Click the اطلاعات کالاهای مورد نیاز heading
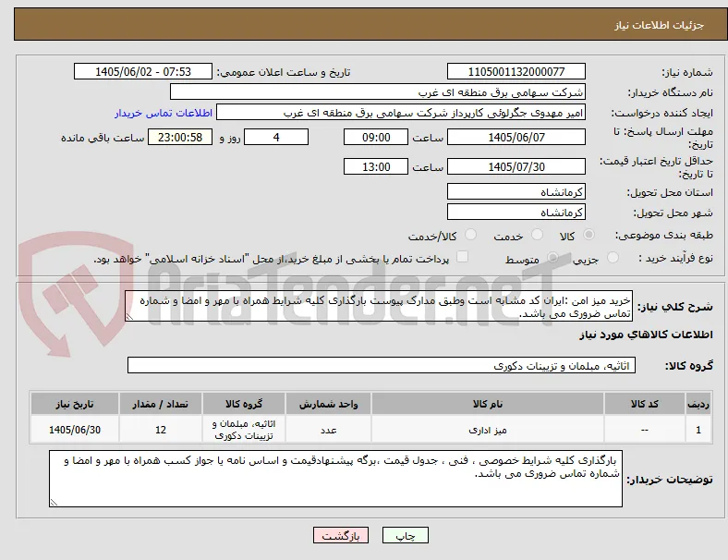This screenshot has width=728, height=560. click(x=646, y=335)
